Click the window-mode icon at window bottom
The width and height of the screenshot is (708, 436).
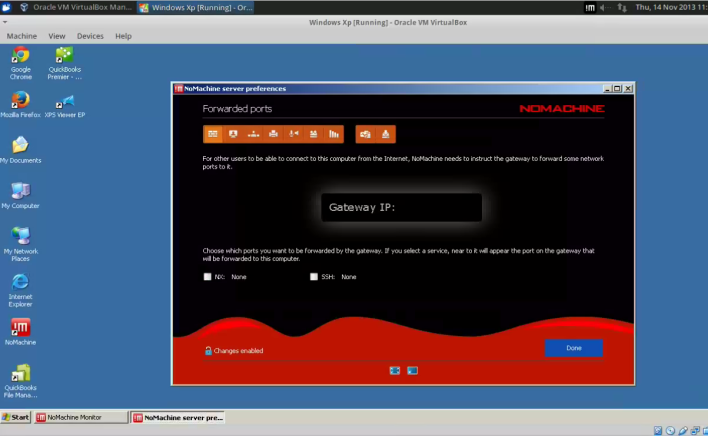point(412,371)
